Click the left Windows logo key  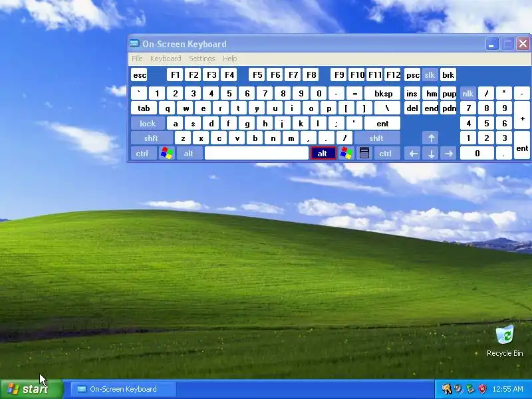[167, 154]
